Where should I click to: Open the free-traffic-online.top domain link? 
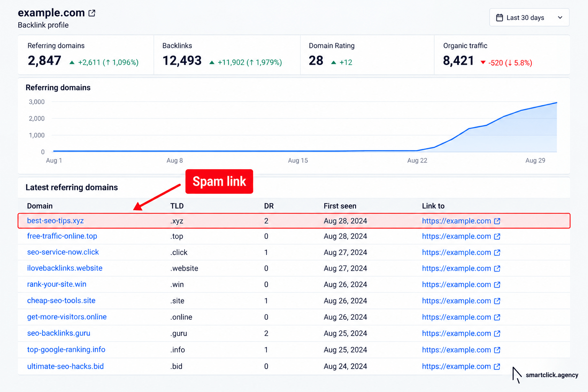[x=62, y=236]
